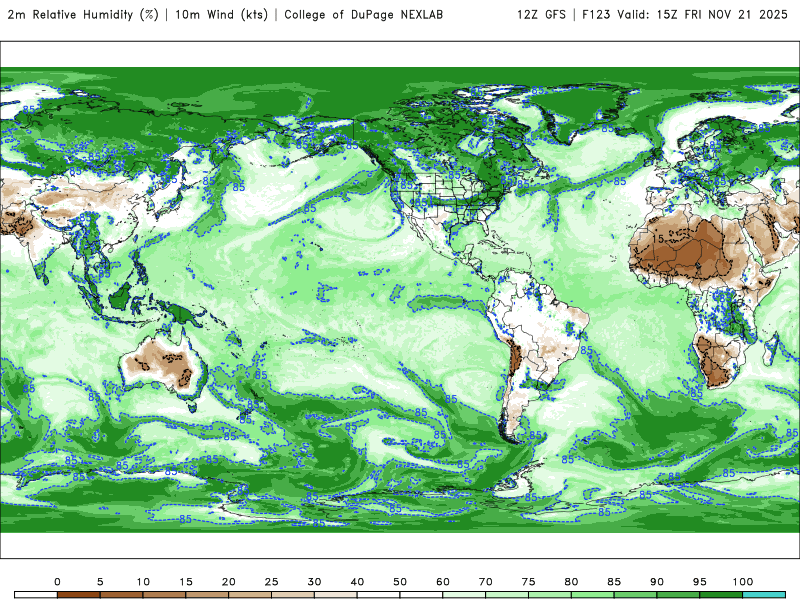Click the dark green 95–100 legend swatch
This screenshot has height=600, width=800.
[721, 595]
